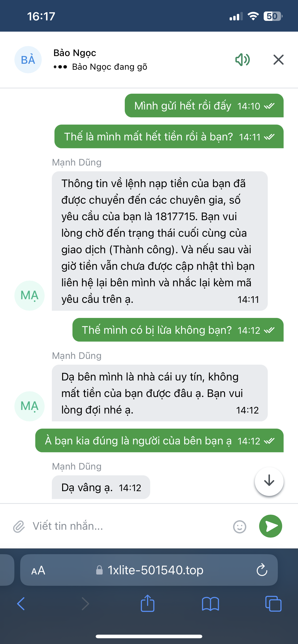
Task: Open the emoji picker smiley icon
Action: tap(239, 527)
